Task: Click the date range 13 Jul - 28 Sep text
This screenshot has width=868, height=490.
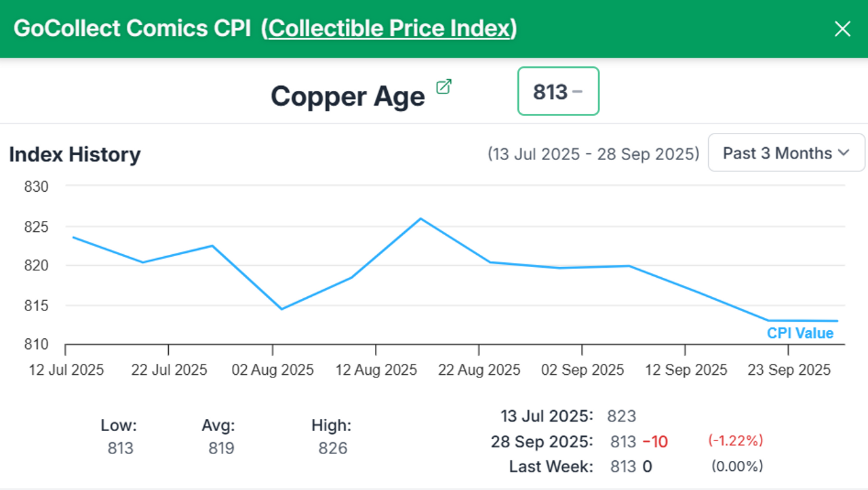Action: click(x=593, y=154)
